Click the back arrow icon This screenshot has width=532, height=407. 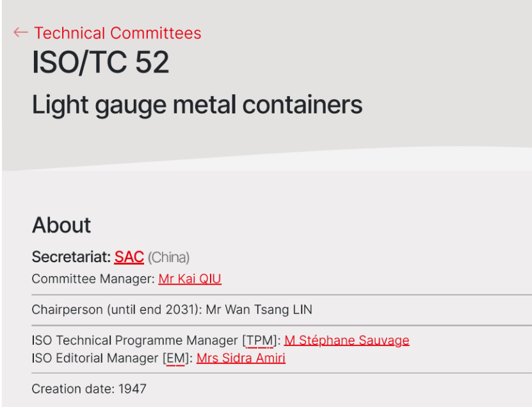click(x=20, y=33)
